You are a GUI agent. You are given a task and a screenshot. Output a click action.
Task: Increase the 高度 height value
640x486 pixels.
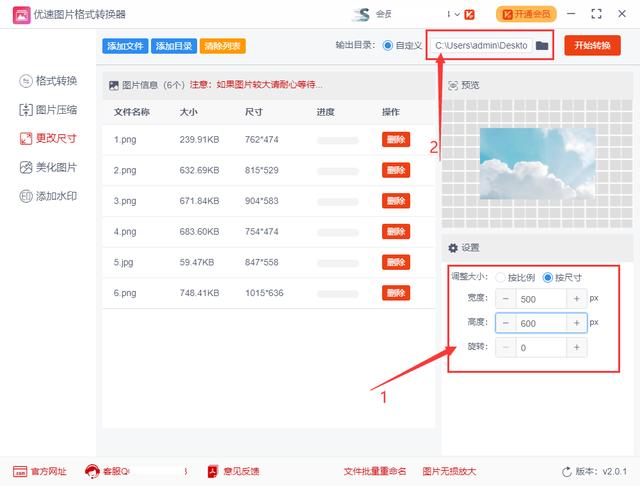point(576,323)
